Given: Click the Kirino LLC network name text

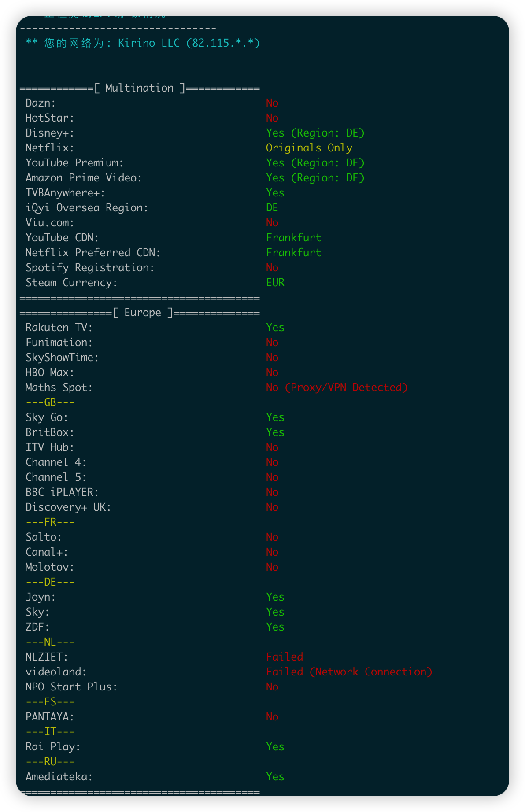Looking at the screenshot, I should tap(149, 43).
